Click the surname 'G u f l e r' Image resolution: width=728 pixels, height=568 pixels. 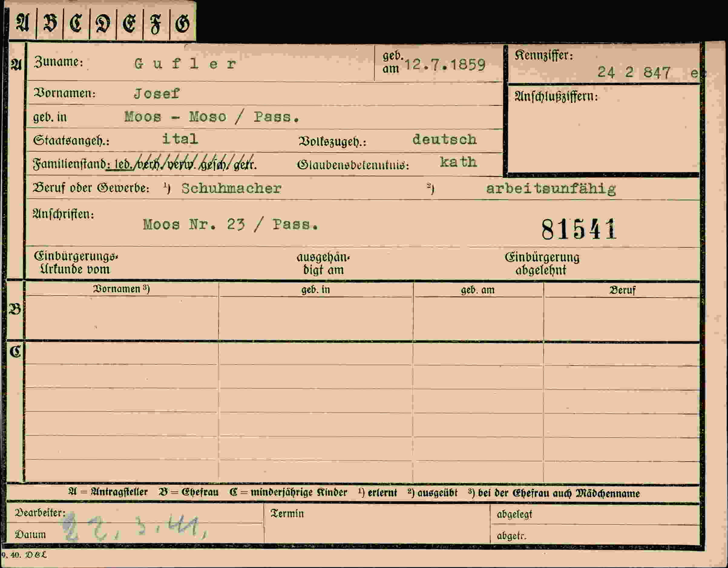pyautogui.click(x=185, y=63)
